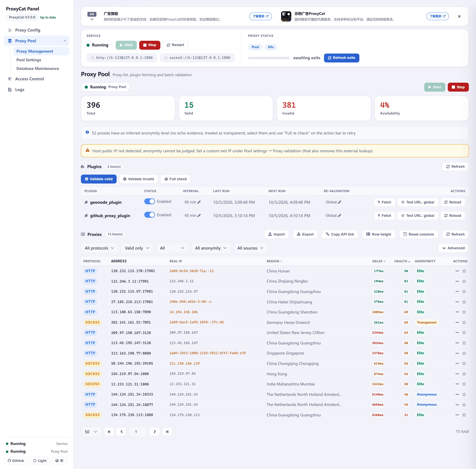This screenshot has height=469, width=476.
Task: Edit geonode_plugin interval pencil icon
Action: 199,202
